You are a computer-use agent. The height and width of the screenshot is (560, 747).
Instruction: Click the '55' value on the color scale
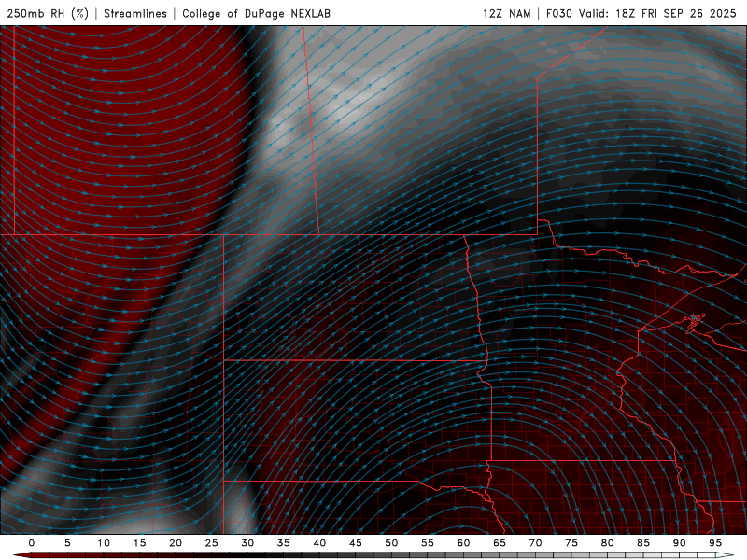428,543
